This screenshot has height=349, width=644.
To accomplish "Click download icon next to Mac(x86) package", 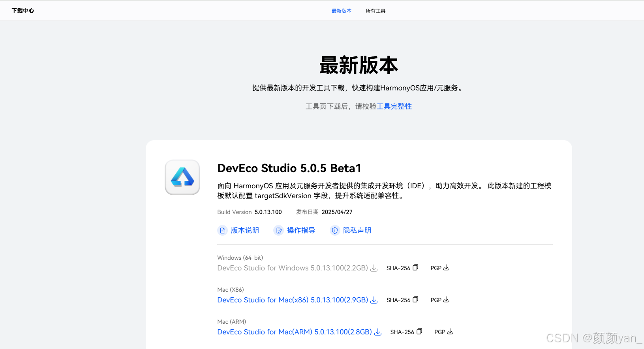I will [374, 300].
